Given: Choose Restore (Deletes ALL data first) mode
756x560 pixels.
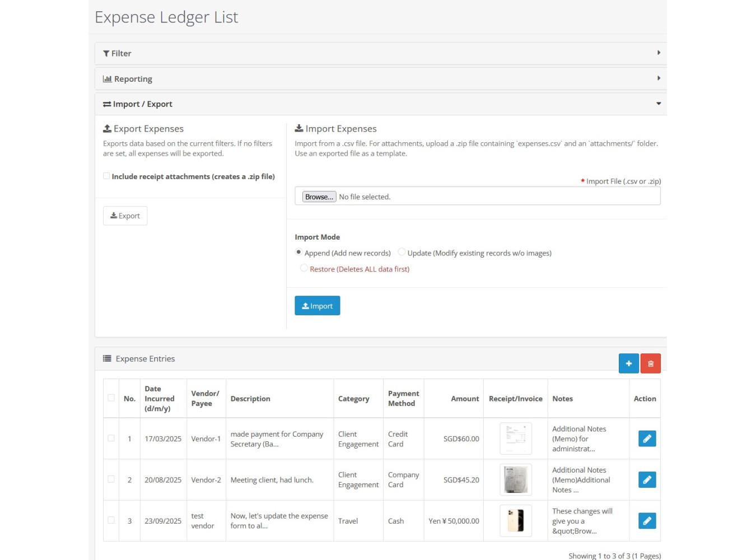Looking at the screenshot, I should 304,269.
